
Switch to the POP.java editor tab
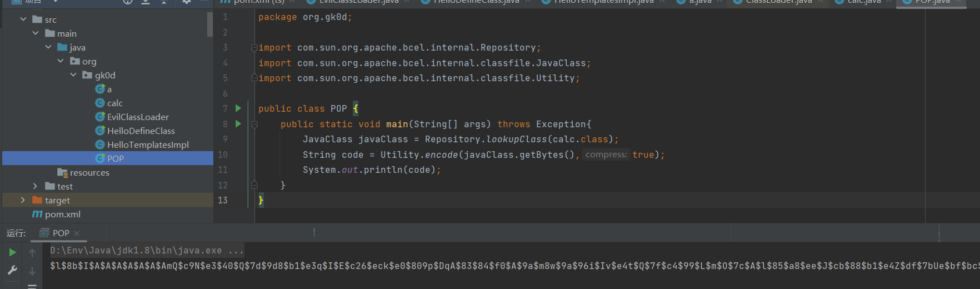click(x=932, y=2)
